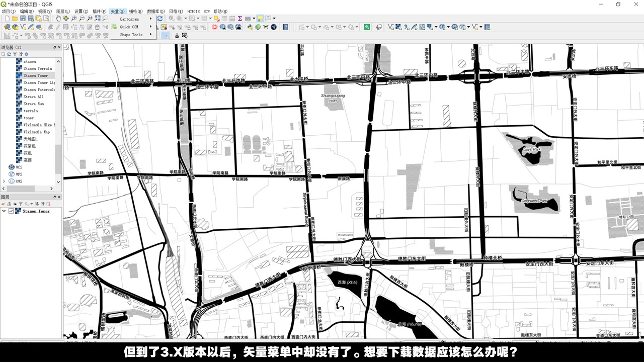Open the HCMGIS menu
Viewport: 644px width, 362px height.
[193, 11]
